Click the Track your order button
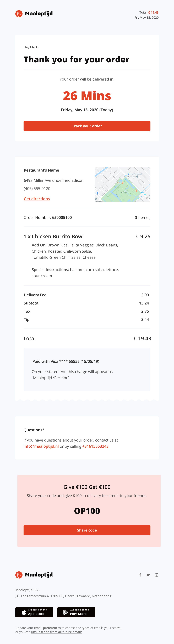The width and height of the screenshot is (174, 644). (x=87, y=126)
